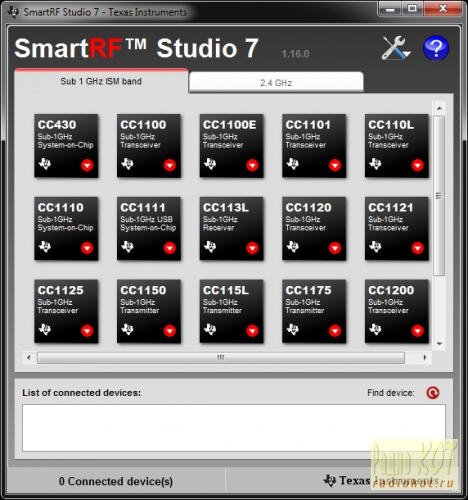The height and width of the screenshot is (500, 468).
Task: Open the red dropdown on CC110L tile
Action: [418, 165]
